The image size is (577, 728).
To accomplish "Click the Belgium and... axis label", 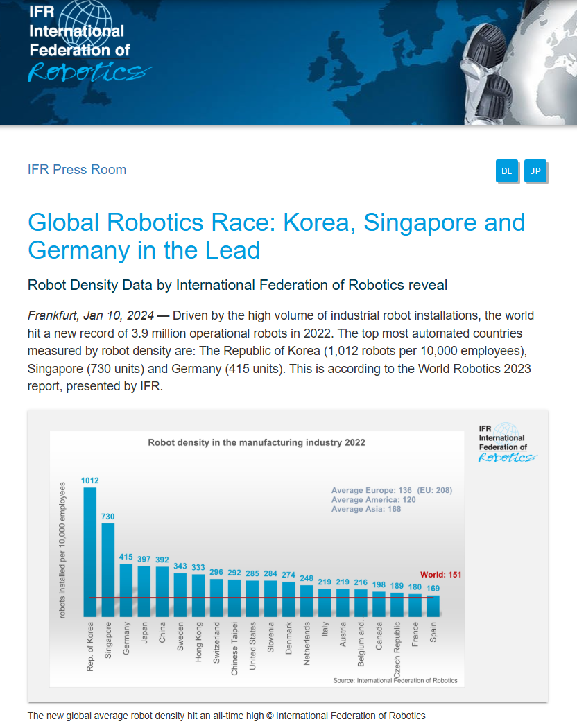I will 361,643.
